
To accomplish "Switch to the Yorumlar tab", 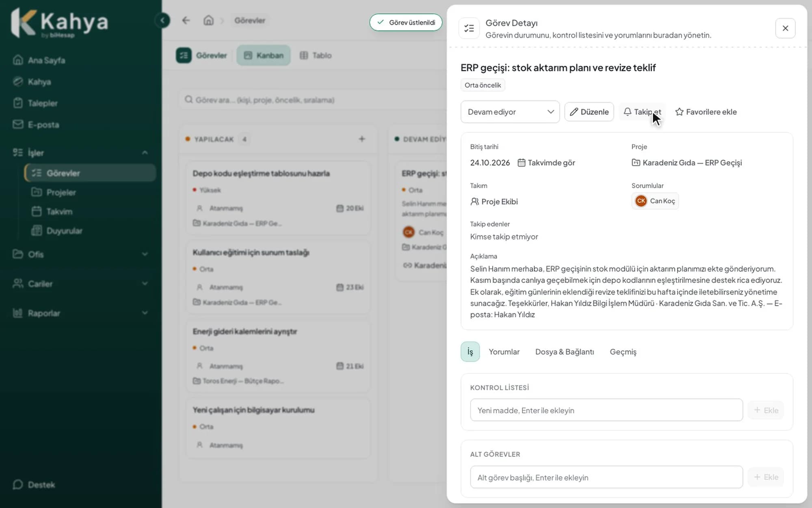I will (x=504, y=352).
